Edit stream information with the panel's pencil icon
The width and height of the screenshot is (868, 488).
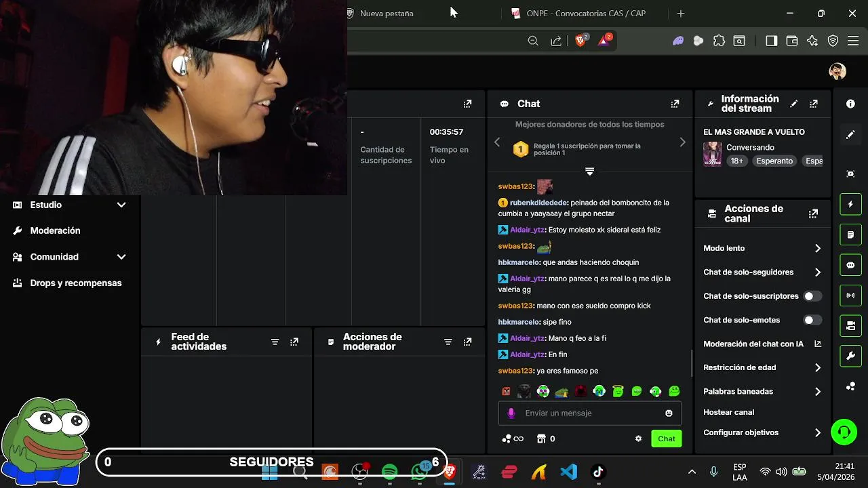point(794,104)
